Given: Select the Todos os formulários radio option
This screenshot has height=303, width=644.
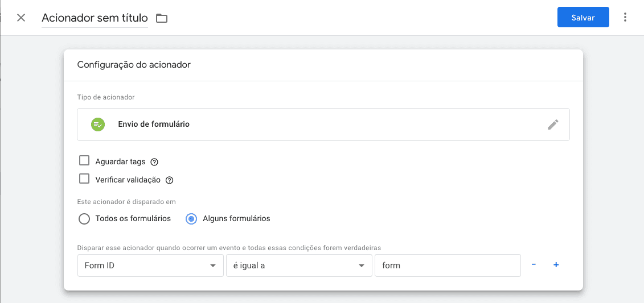Looking at the screenshot, I should point(84,219).
